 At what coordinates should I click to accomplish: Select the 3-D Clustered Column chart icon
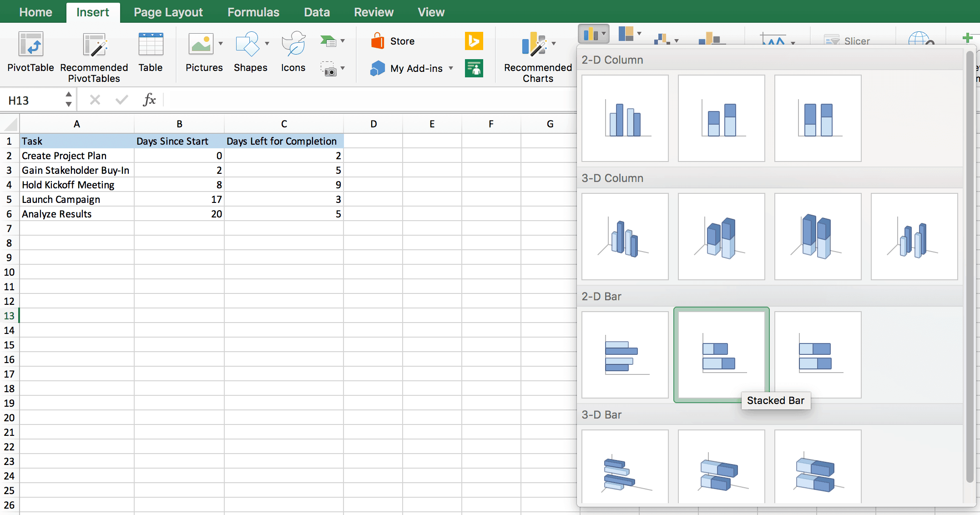(x=626, y=235)
